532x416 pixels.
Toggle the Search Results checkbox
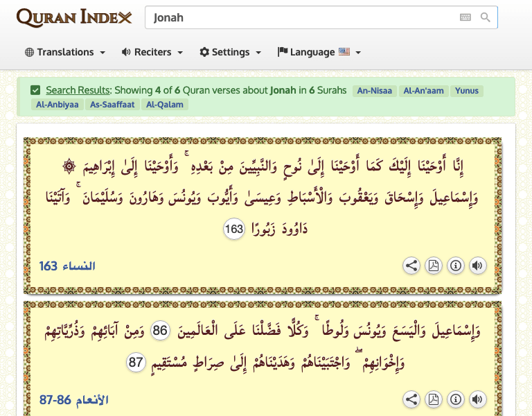click(35, 90)
